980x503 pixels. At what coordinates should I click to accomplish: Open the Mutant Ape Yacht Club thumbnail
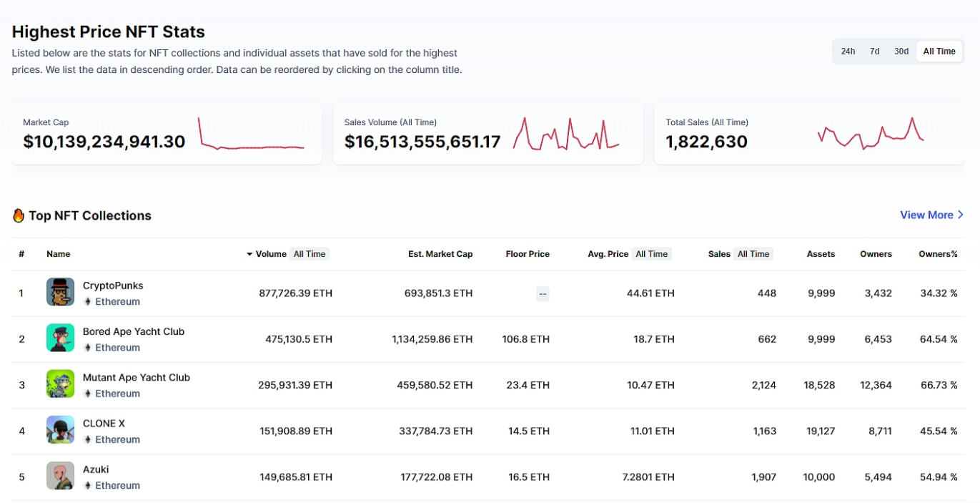(60, 384)
